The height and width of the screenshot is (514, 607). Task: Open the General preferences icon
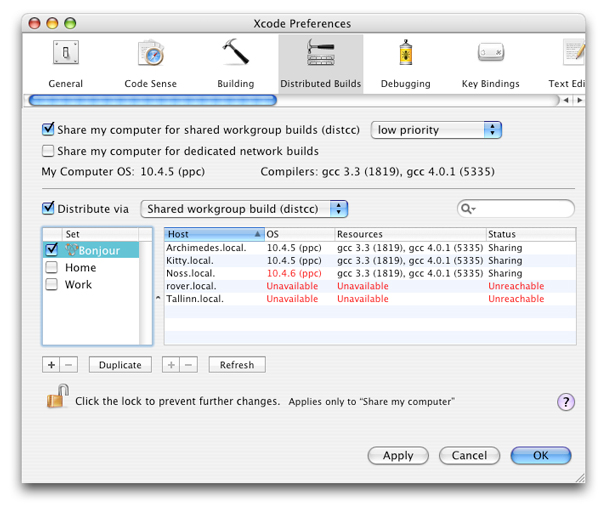tap(66, 53)
